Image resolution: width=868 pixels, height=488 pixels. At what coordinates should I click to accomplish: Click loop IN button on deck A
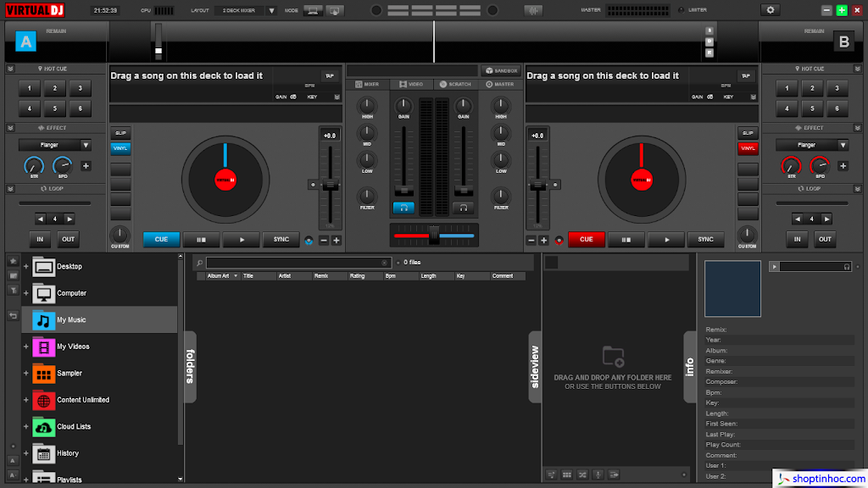coord(40,240)
